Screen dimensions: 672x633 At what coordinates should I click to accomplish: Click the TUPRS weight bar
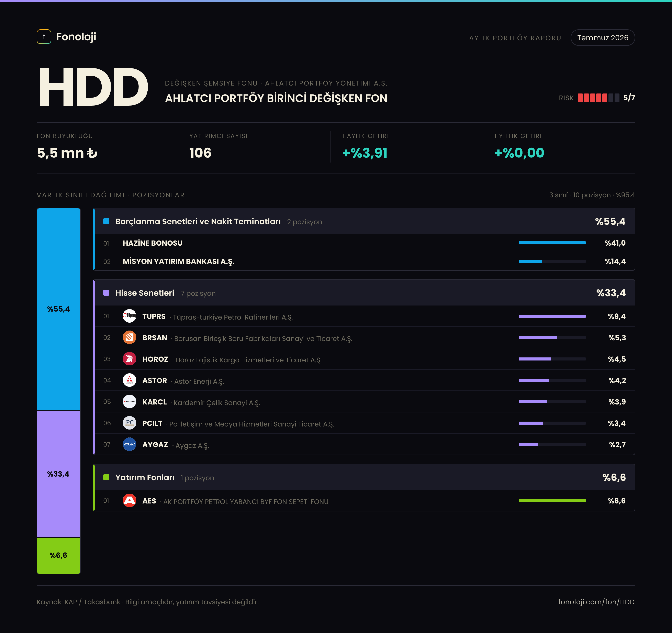(x=552, y=316)
